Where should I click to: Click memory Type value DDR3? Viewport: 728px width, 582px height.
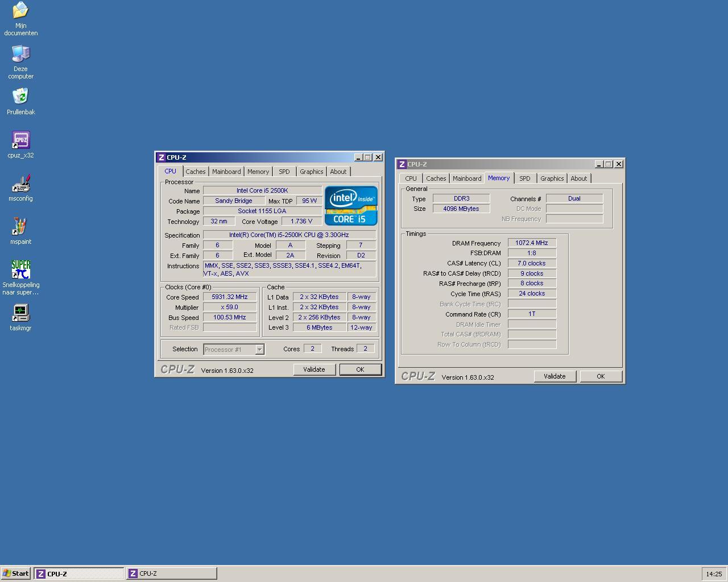coord(461,198)
